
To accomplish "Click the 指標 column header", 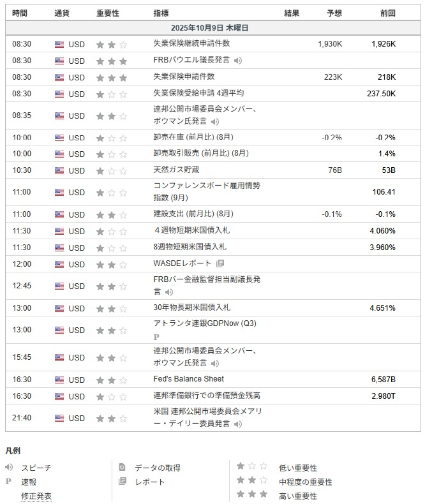I will click(161, 13).
